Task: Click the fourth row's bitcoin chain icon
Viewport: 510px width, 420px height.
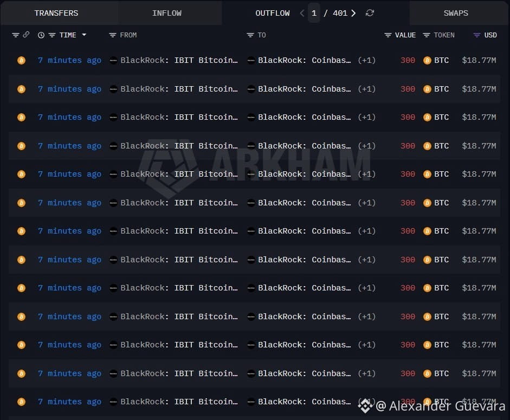Action: click(x=22, y=146)
